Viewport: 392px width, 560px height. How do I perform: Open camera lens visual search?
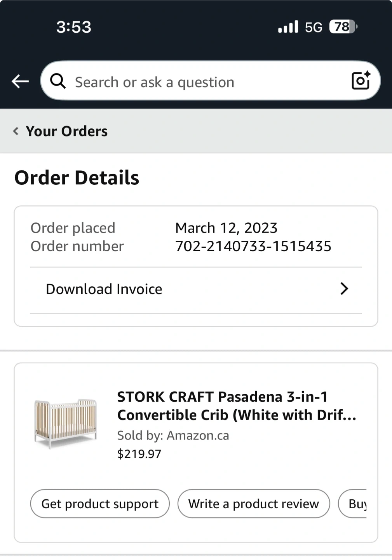coord(361,80)
